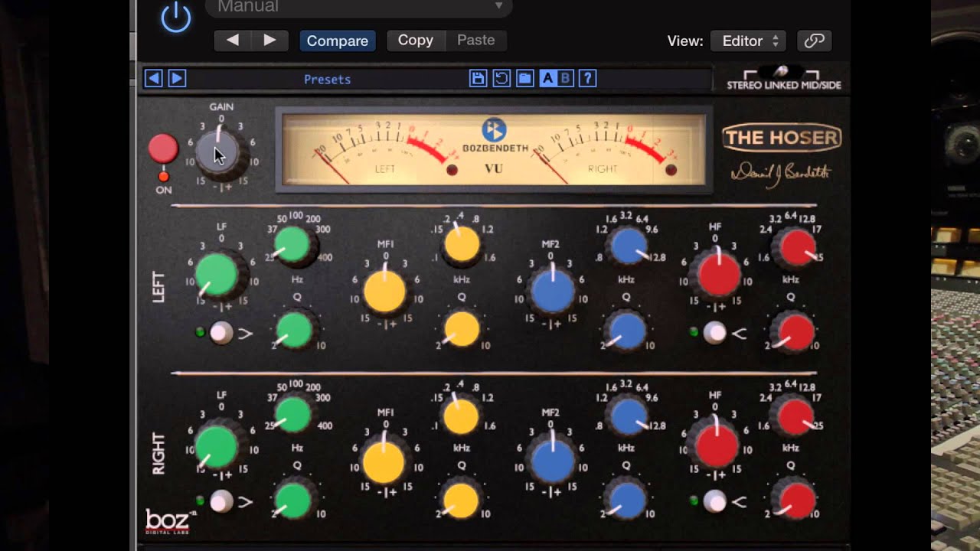Image resolution: width=980 pixels, height=551 pixels.
Task: Open the Presets list in the plugin bar
Action: pos(327,79)
